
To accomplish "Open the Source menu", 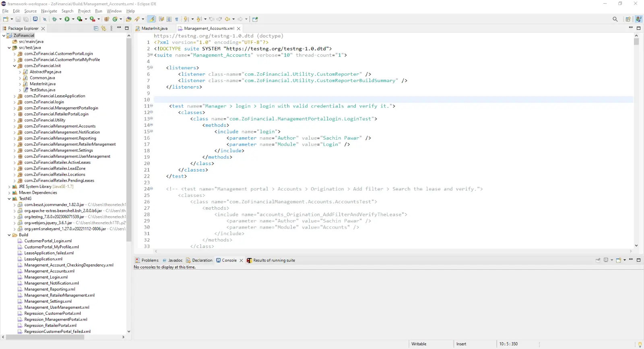I will 30,11.
